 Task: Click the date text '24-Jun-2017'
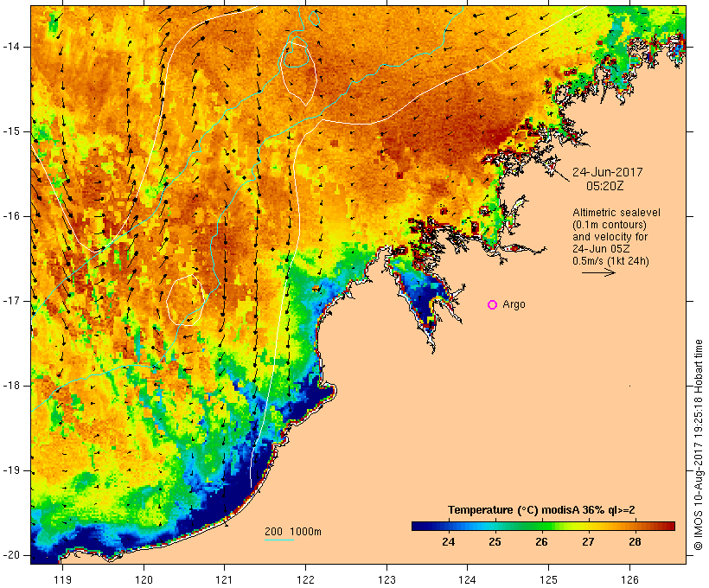click(x=607, y=172)
